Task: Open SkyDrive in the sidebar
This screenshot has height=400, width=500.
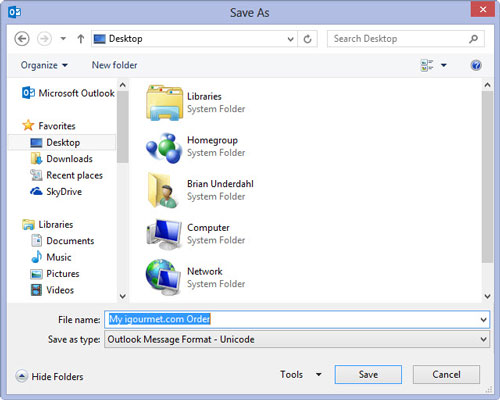Action: point(56,192)
